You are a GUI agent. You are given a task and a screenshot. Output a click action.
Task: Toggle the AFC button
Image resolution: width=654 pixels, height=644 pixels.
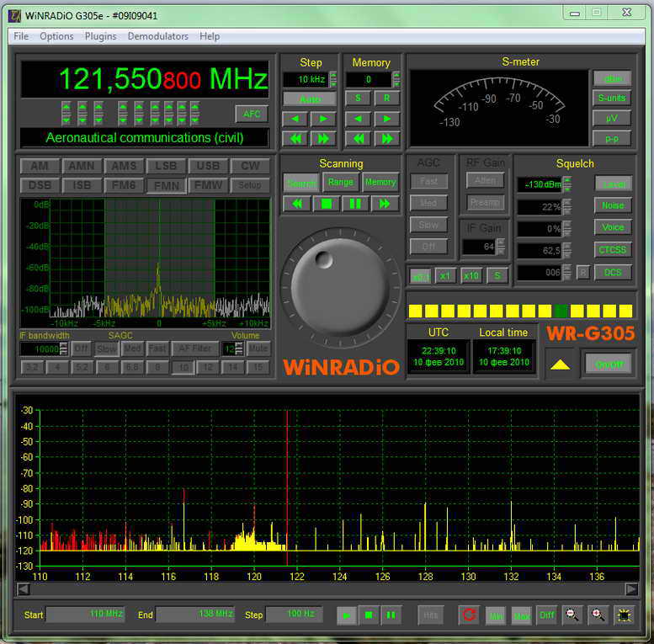252,114
